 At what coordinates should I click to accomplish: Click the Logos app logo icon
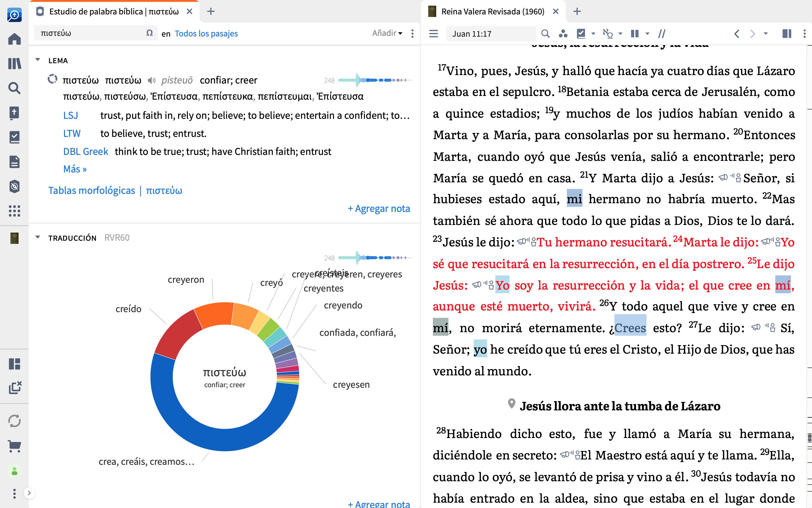pyautogui.click(x=14, y=15)
